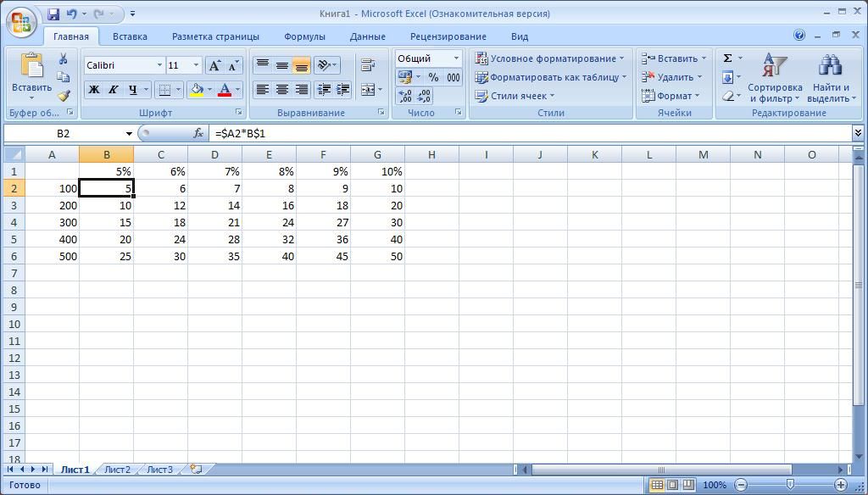
Task: Switch to sheet Лист2
Action: 117,470
